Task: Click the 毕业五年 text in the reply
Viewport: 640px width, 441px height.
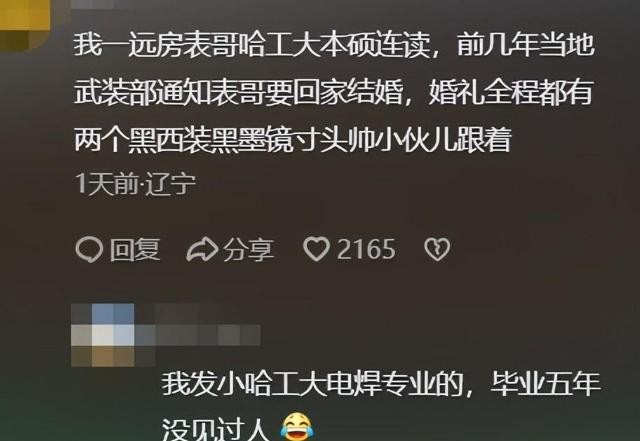Action: point(545,384)
